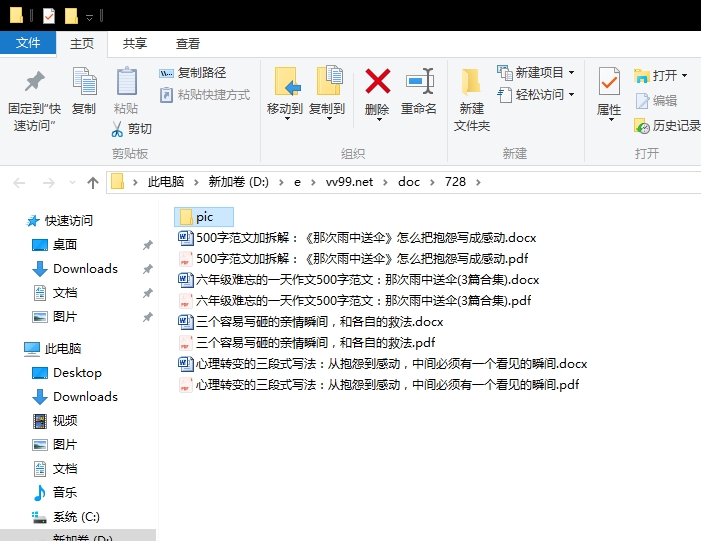The image size is (701, 541).
Task: Select 心理转变的三段式写法 pdf file
Action: 378,385
